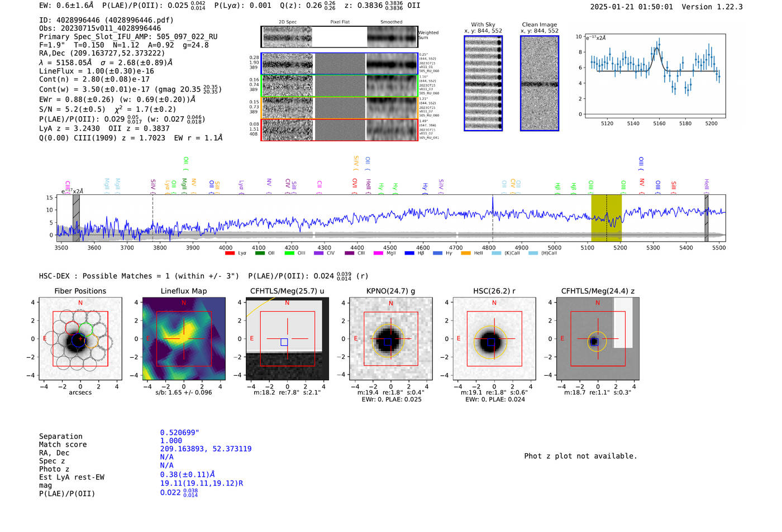Click the m:18.7 re:1.1" s:0.3" caption
The height and width of the screenshot is (532, 782).
[x=598, y=392]
